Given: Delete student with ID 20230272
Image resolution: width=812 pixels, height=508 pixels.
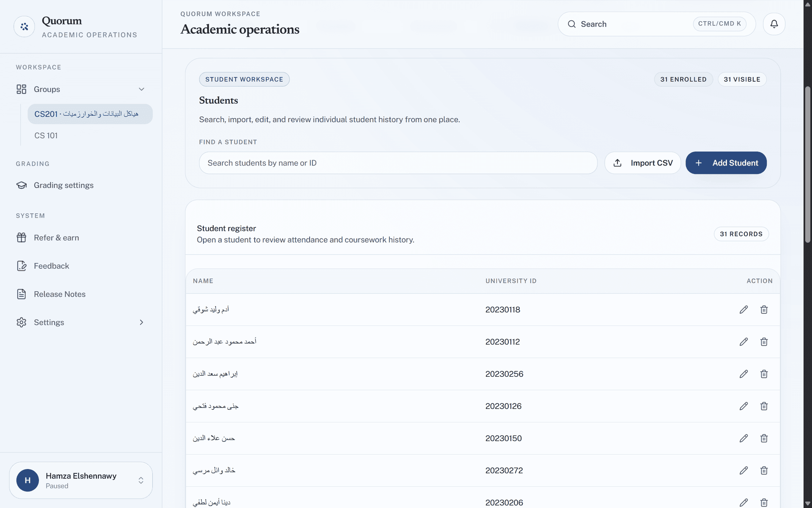Looking at the screenshot, I should (764, 470).
